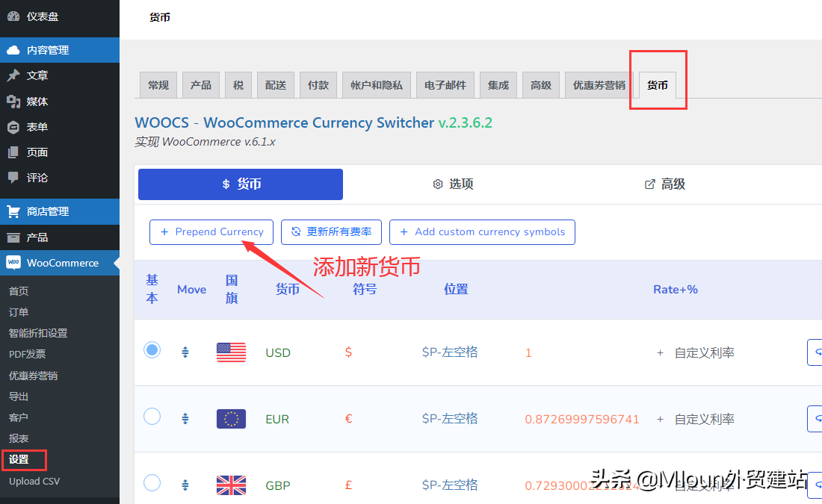Click the 仪表盘 gauge icon
The width and height of the screenshot is (822, 504).
coord(13,16)
